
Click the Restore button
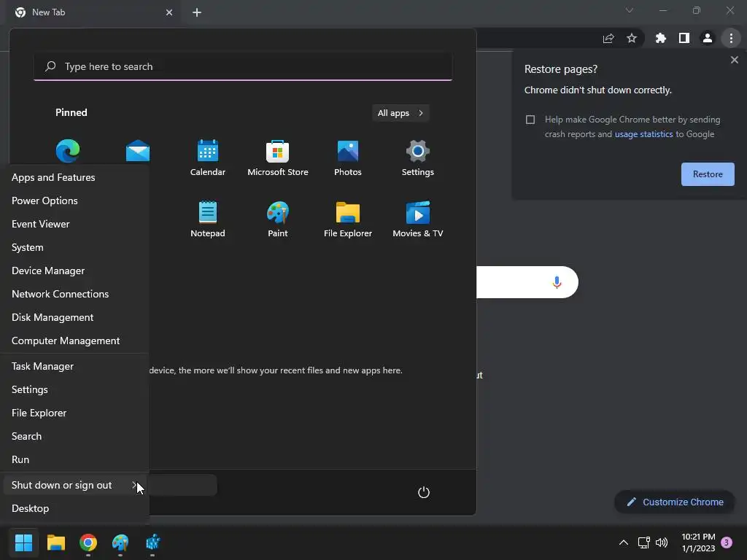[x=708, y=174]
